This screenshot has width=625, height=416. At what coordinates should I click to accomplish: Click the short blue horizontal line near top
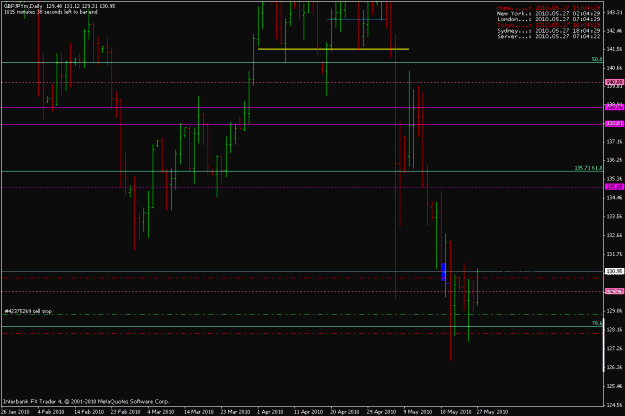point(356,19)
